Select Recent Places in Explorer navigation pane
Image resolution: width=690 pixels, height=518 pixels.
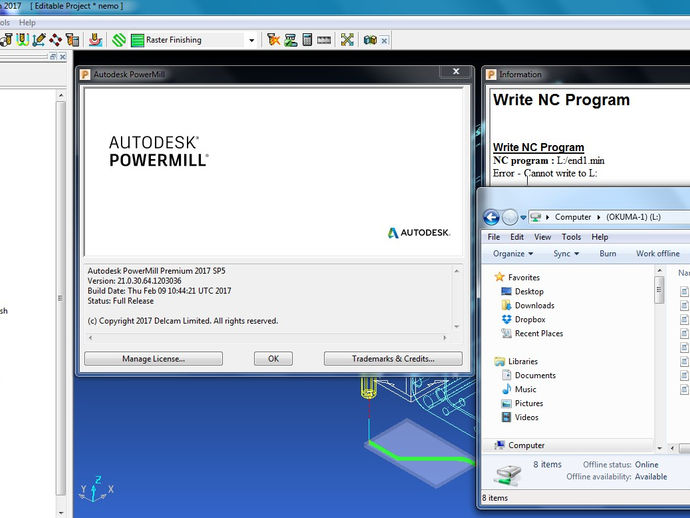click(x=532, y=334)
